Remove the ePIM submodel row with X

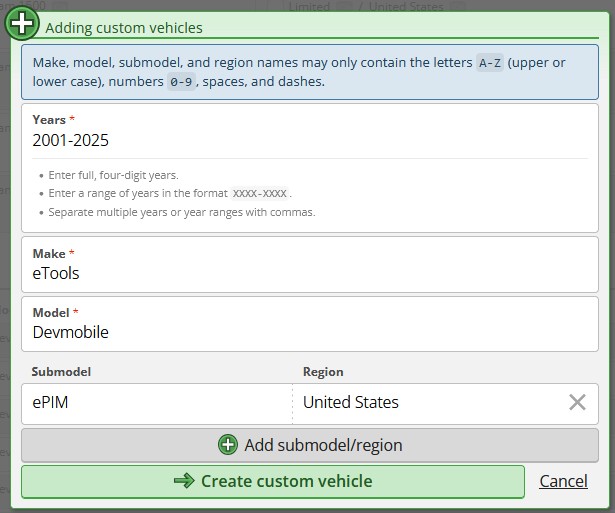click(x=577, y=402)
